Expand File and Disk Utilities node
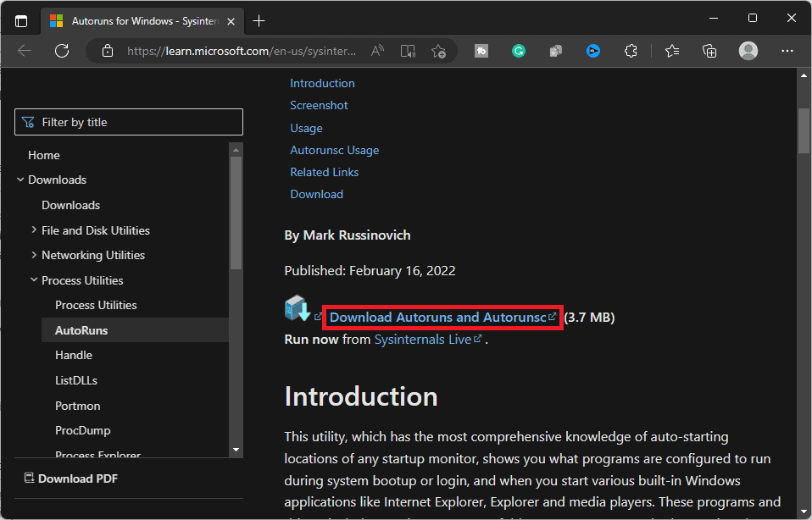The image size is (812, 520). click(x=34, y=230)
